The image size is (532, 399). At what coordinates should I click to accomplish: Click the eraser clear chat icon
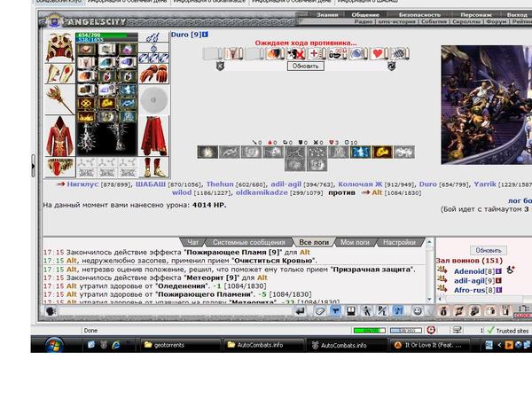(x=319, y=311)
